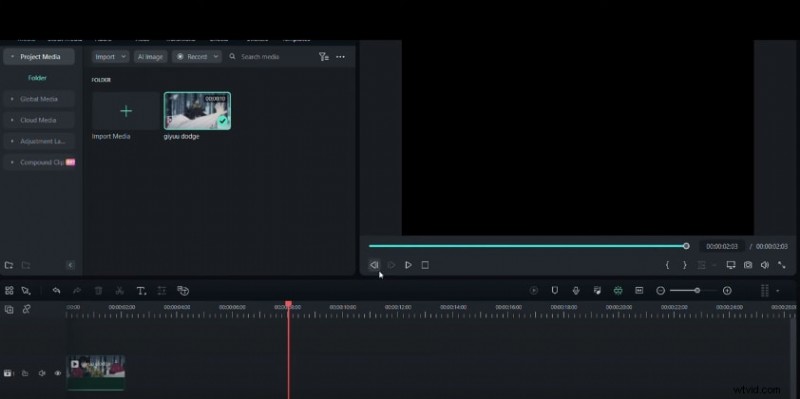Click the red playhead marker on ruler
The image size is (800, 399).
[x=288, y=304]
